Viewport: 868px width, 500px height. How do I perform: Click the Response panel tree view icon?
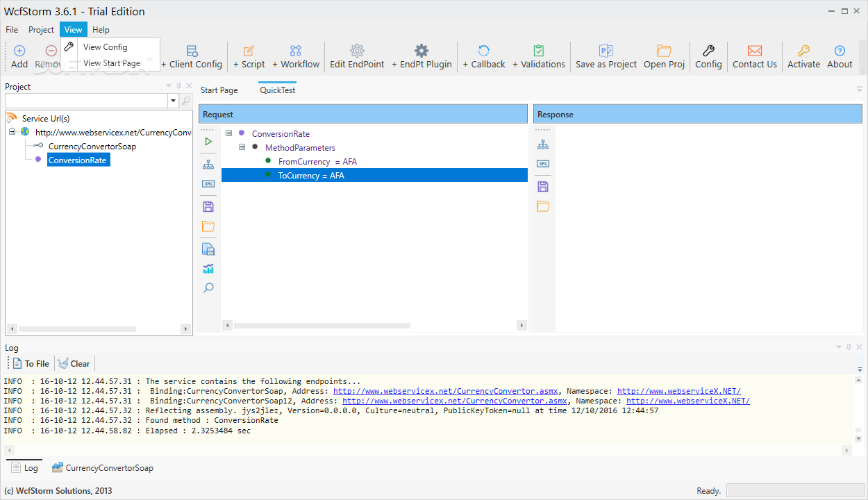click(543, 144)
